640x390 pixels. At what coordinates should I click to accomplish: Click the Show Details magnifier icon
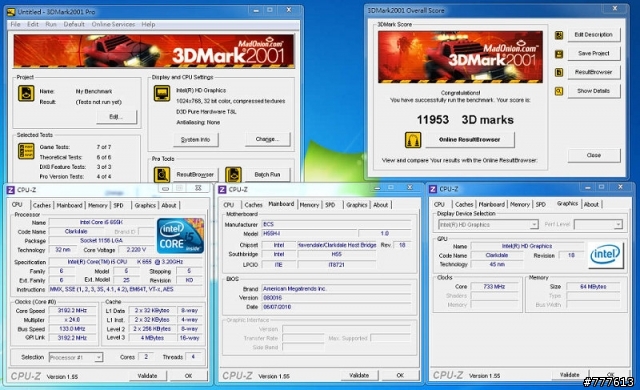tap(559, 91)
